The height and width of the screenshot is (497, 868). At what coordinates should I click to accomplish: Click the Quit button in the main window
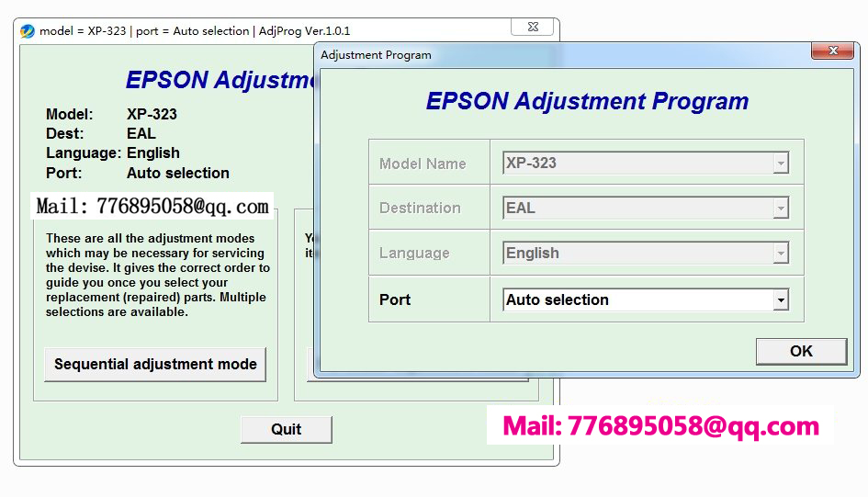pyautogui.click(x=287, y=430)
